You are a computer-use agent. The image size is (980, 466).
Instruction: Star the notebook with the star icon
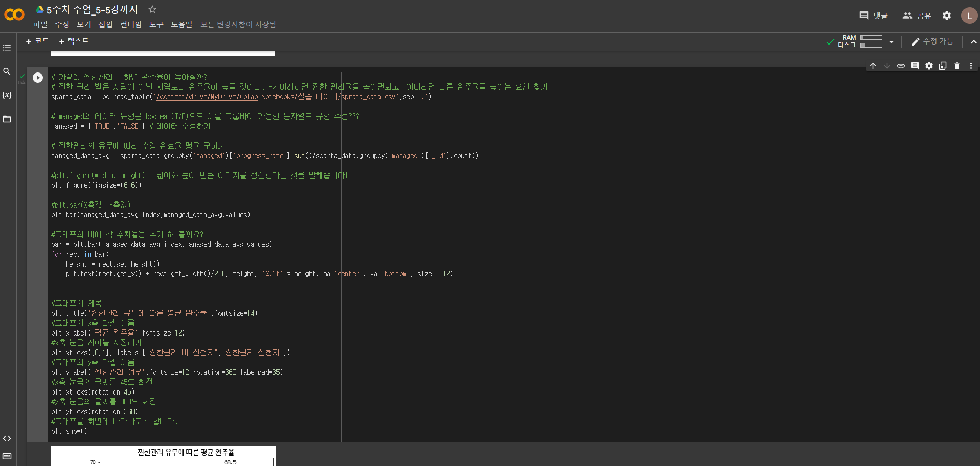click(x=152, y=9)
